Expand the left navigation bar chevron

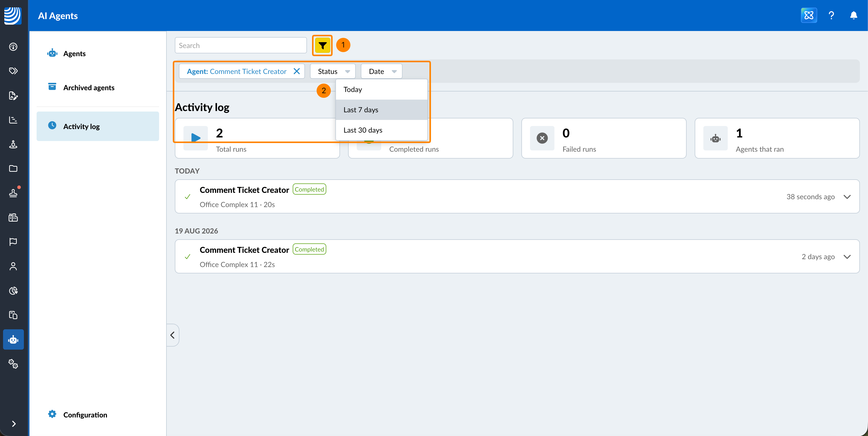(13, 424)
